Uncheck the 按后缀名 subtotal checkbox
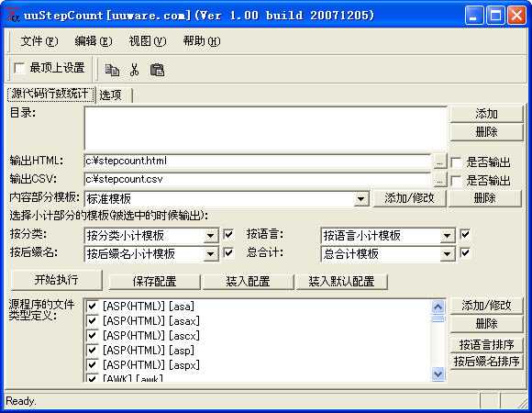 [228, 252]
